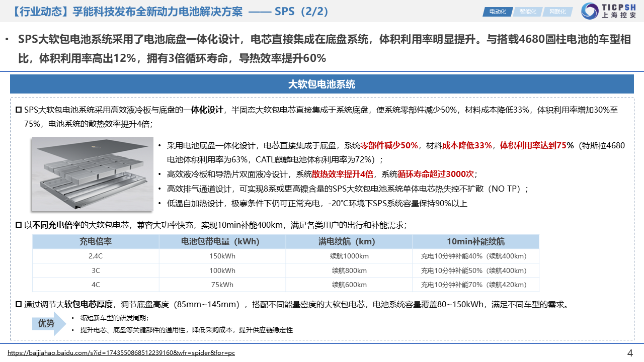The width and height of the screenshot is (644, 362).
Task: Click the 10min补能续航 column header
Action: pos(475,241)
